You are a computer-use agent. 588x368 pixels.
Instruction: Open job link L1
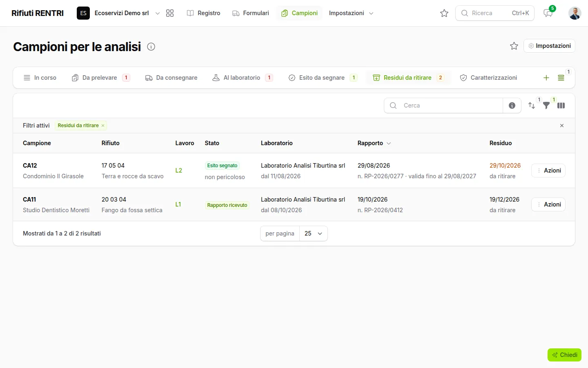point(178,204)
